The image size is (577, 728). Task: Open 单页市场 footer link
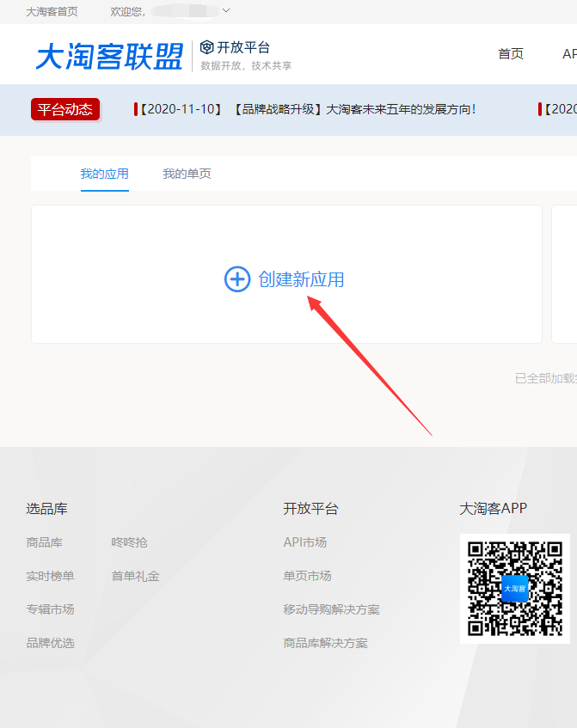pos(307,576)
